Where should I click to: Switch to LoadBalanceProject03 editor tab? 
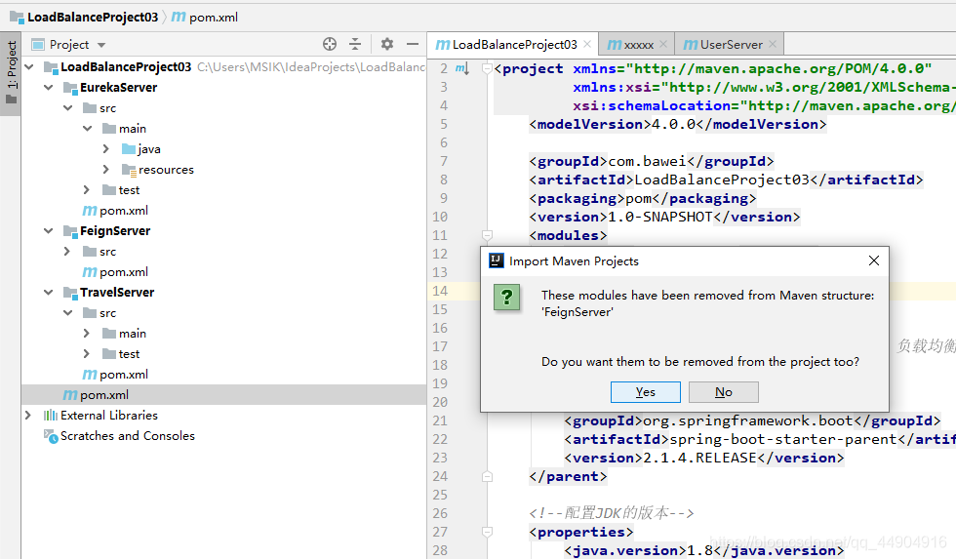[514, 45]
